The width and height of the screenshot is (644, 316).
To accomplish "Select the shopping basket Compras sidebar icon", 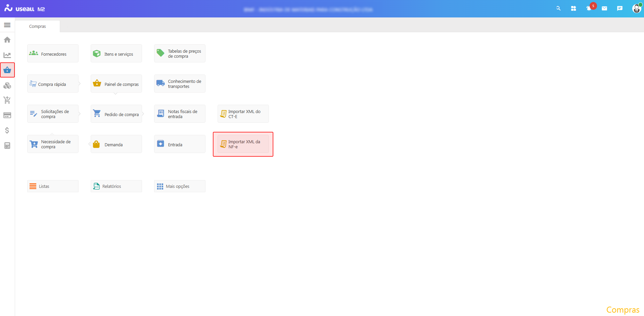I will (7, 70).
